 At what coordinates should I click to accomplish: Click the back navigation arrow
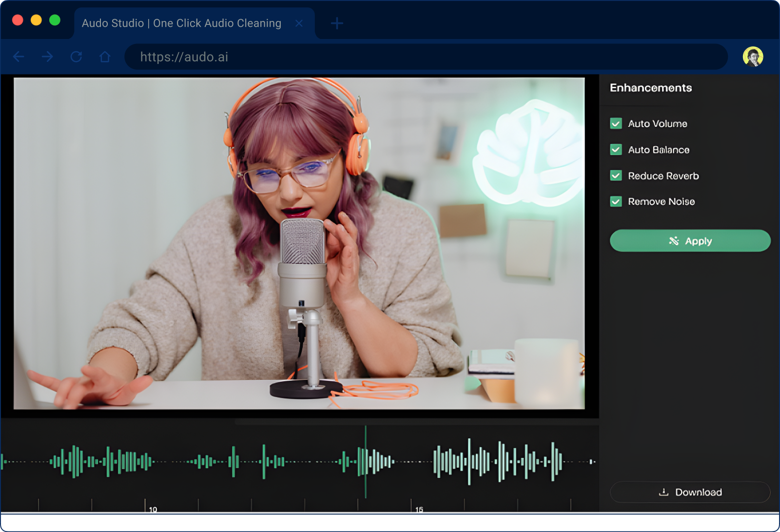click(x=18, y=57)
